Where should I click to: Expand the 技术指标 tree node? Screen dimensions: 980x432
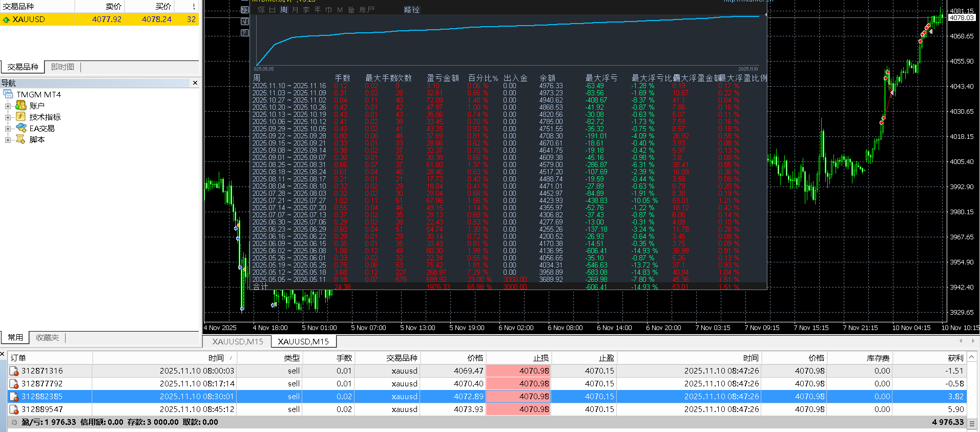[8, 117]
